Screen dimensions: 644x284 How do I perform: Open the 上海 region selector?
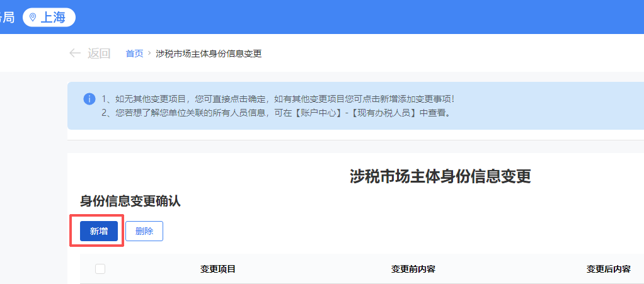[x=49, y=18]
